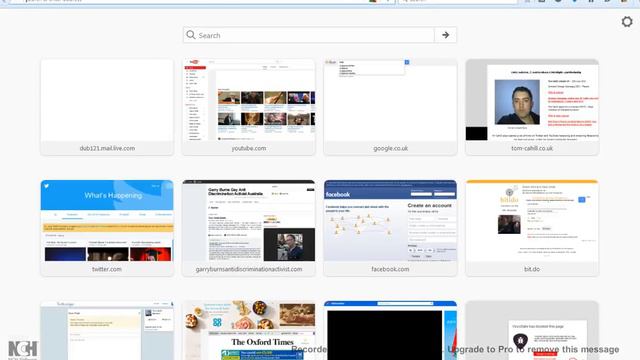This screenshot has height=360, width=640.
Task: Click the dub121.mail.live.com label text
Action: point(107,148)
